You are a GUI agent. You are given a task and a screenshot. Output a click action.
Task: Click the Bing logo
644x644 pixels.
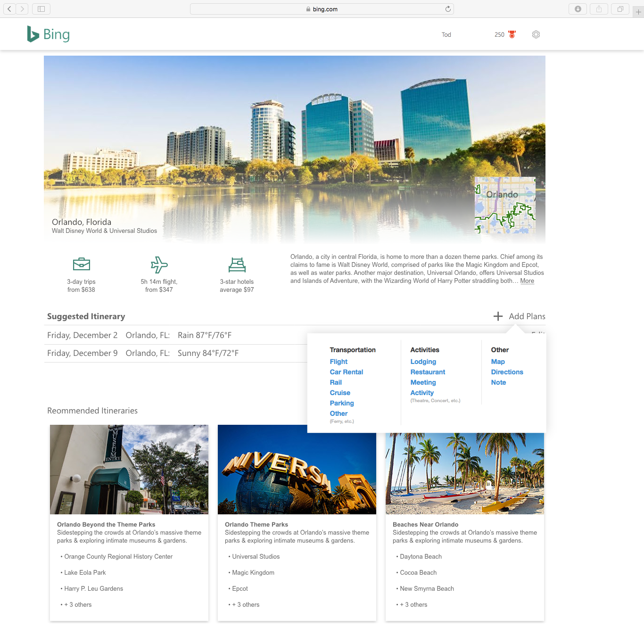coord(48,34)
